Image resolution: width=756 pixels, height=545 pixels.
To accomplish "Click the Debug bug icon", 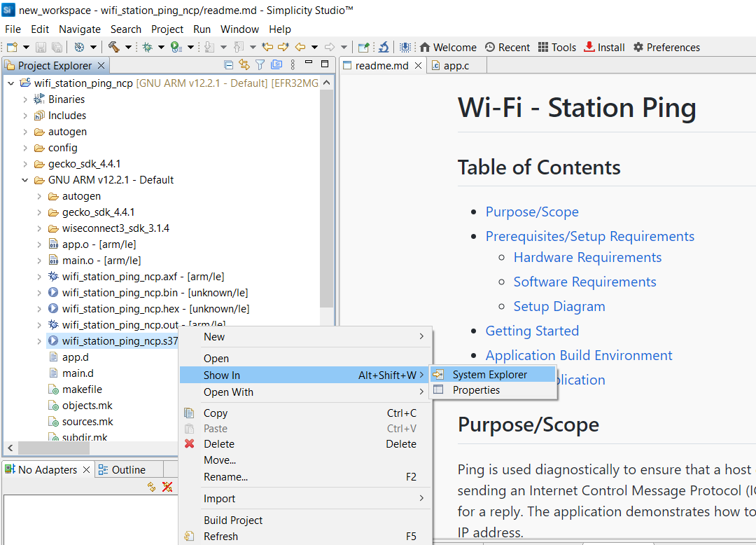I will pyautogui.click(x=147, y=47).
